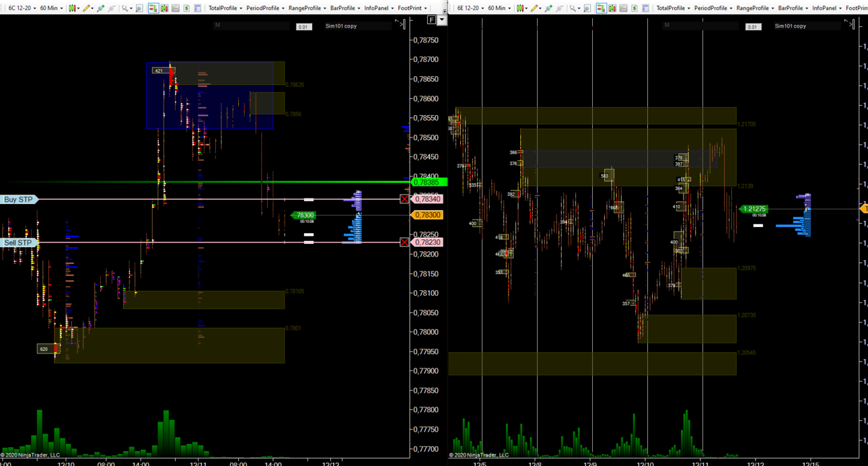This screenshot has height=466, width=868.
Task: Select the Buy STP order label
Action: [19, 199]
